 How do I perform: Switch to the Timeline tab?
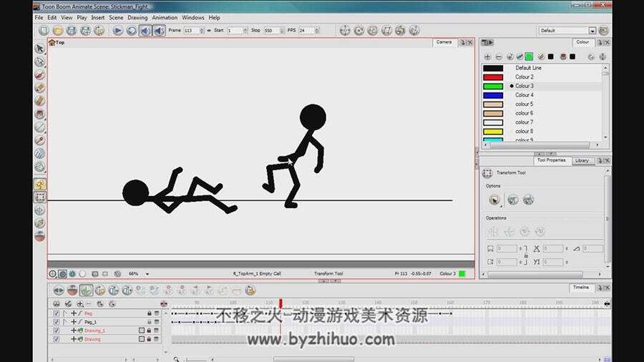click(x=581, y=288)
